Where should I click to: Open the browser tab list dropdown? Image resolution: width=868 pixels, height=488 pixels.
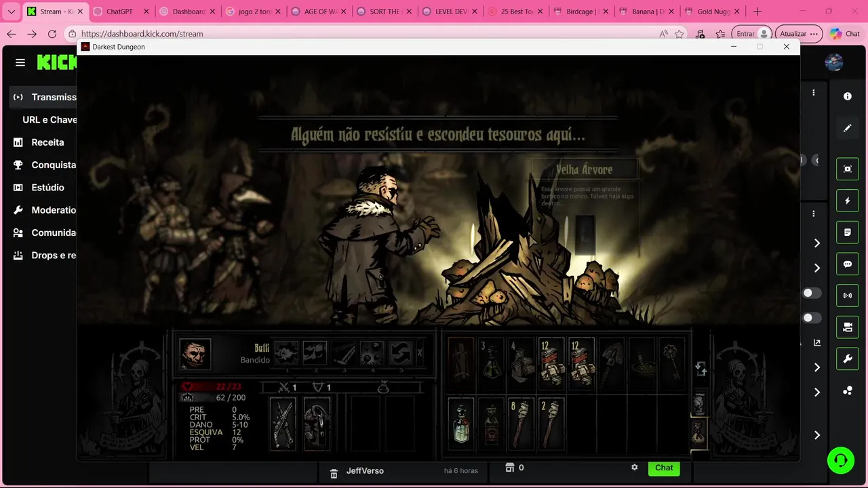click(11, 12)
